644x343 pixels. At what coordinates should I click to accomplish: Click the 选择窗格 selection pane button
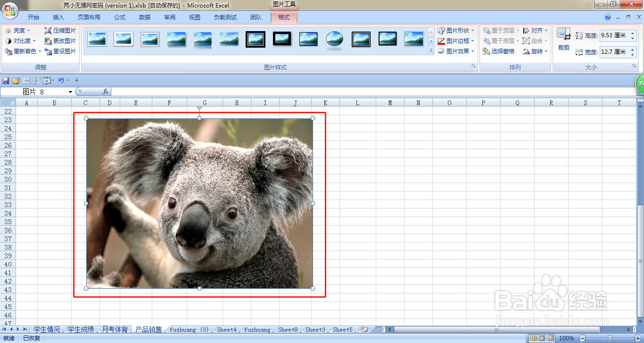499,51
